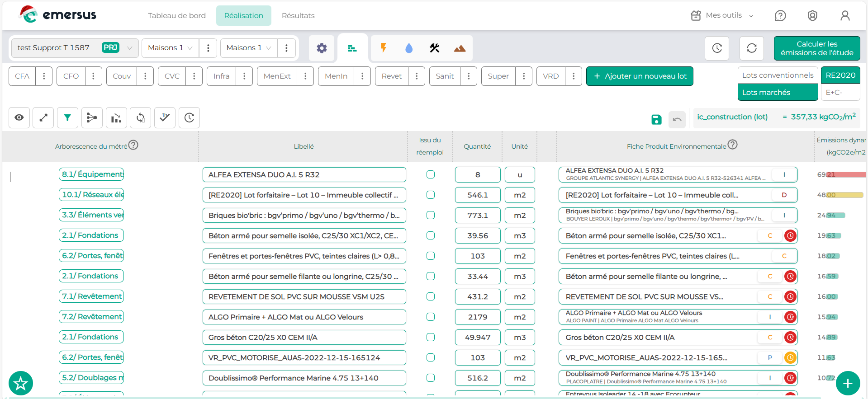Select the crossed tools worksite icon
This screenshot has height=399, width=868.
[434, 48]
